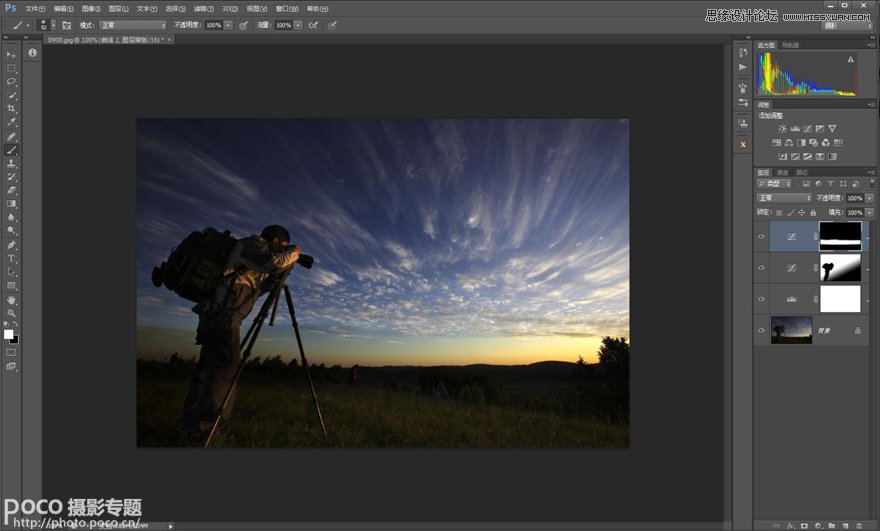Screen dimensions: 880x531
Task: Select the Lasso tool
Action: click(12, 82)
